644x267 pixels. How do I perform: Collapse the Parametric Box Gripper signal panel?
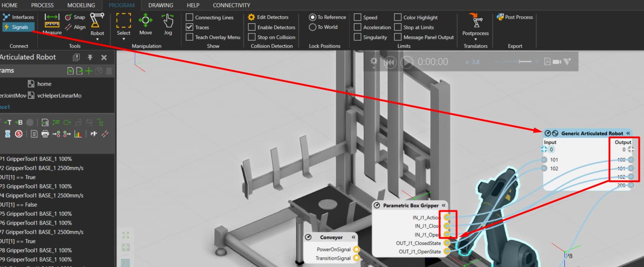pos(444,206)
